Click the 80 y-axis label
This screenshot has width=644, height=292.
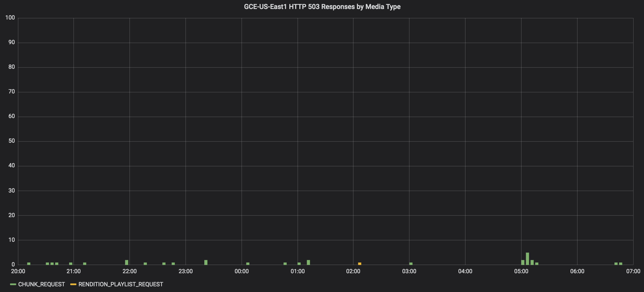pyautogui.click(x=12, y=67)
